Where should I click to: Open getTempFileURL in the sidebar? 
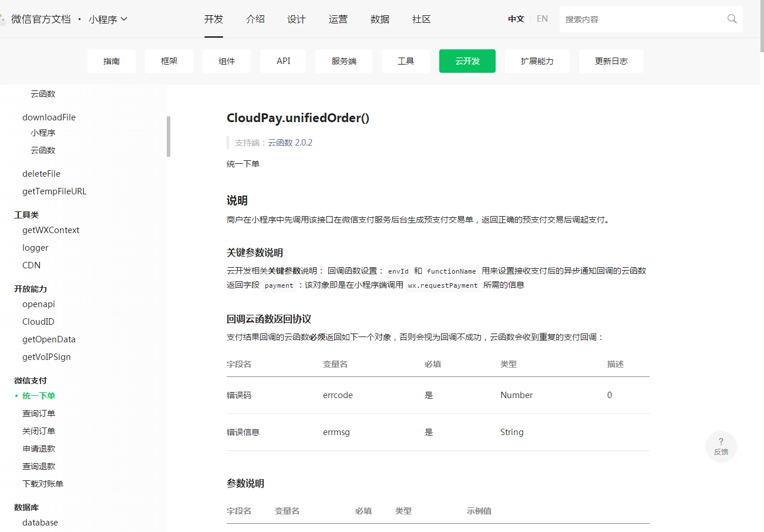pyautogui.click(x=54, y=191)
